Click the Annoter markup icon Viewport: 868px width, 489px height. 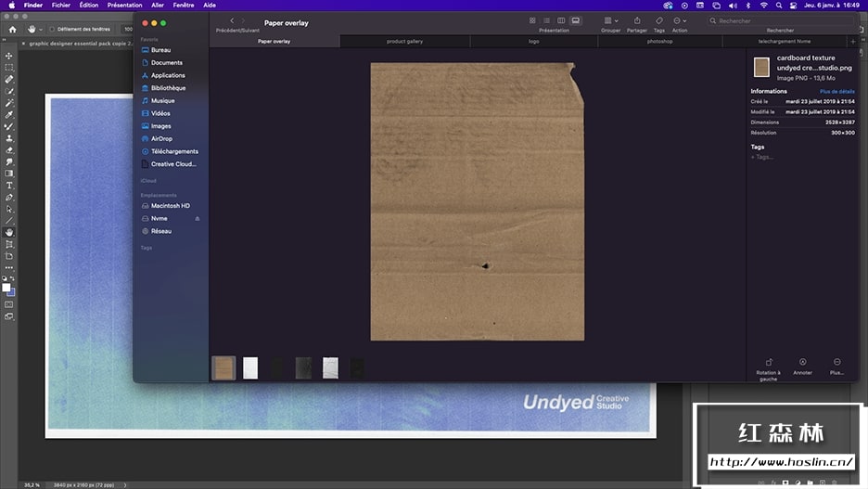802,362
